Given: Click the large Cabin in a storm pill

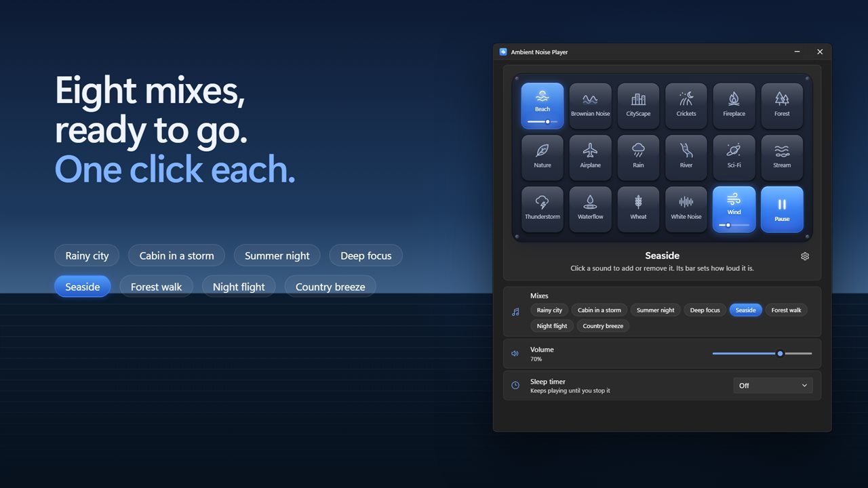Looking at the screenshot, I should (176, 256).
